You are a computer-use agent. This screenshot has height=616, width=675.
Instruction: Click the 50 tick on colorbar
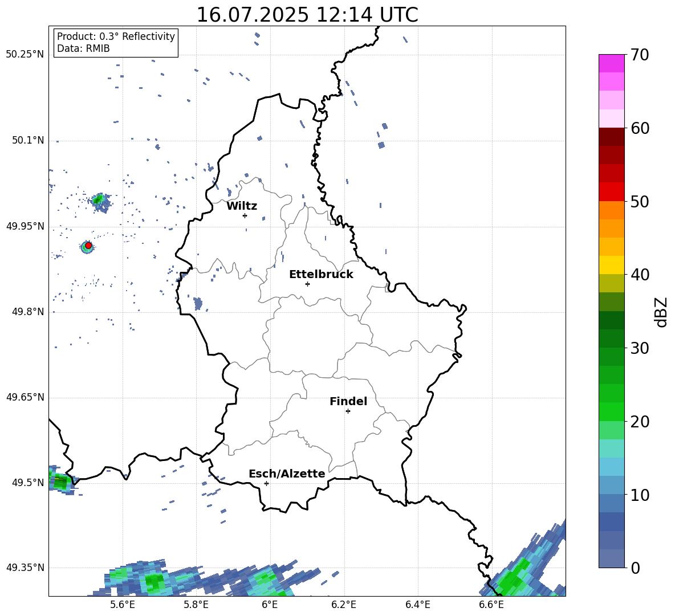point(640,201)
